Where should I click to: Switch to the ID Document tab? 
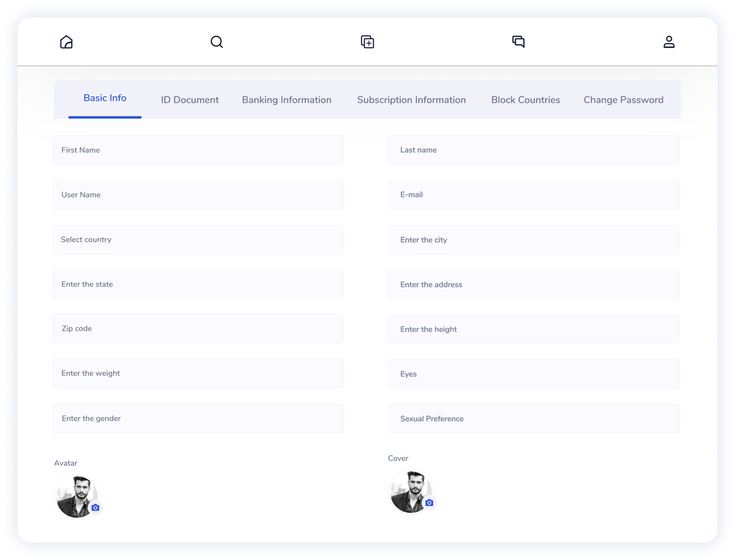pos(189,100)
